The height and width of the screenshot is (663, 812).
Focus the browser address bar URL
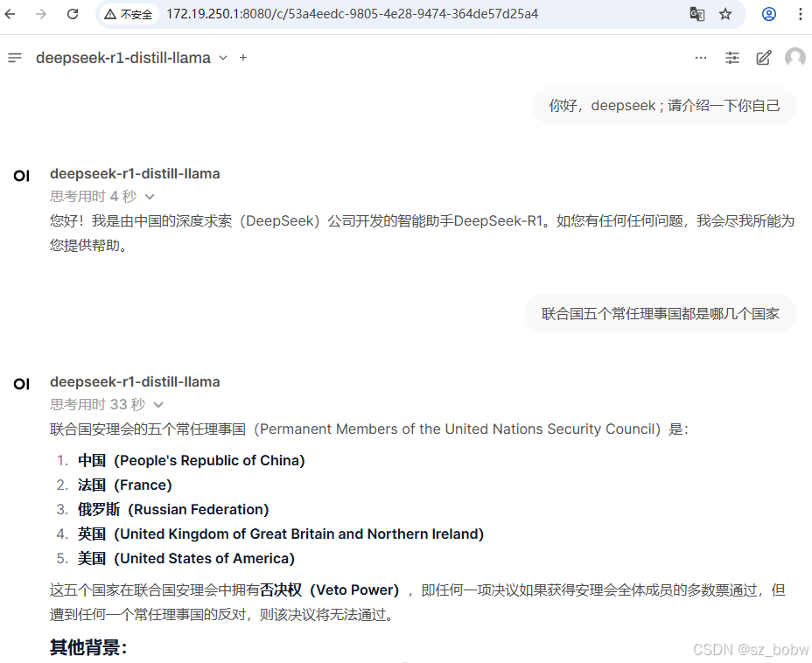(352, 14)
